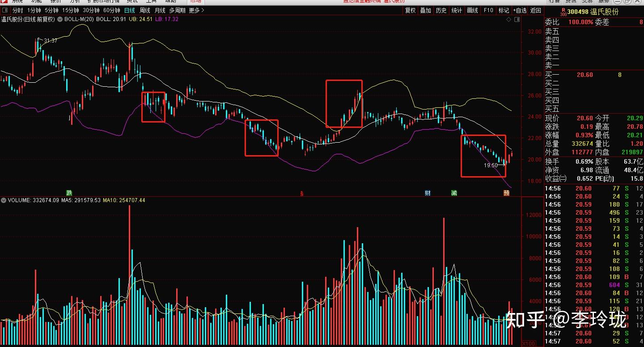Click the 叠加 overlay button
This screenshot has width=644, height=347.
425,10
